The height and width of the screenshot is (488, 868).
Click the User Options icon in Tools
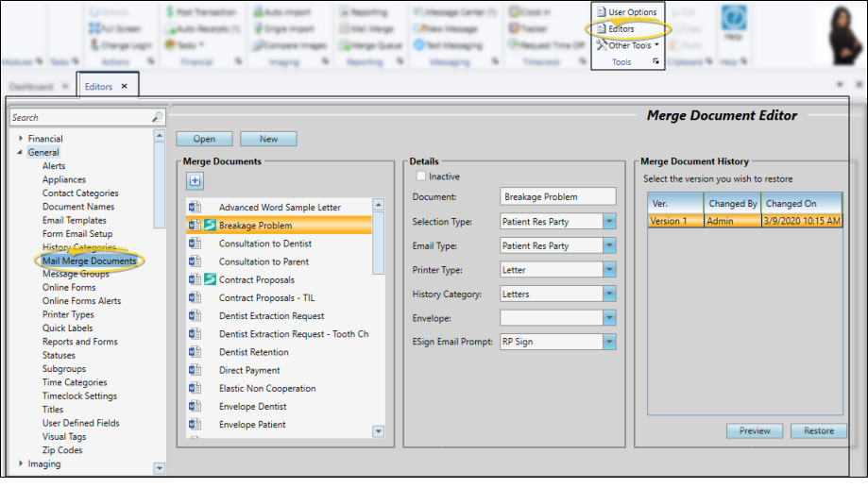coord(602,12)
